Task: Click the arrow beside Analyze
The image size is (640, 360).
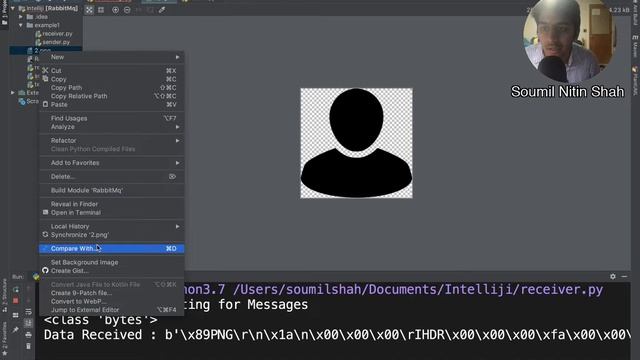Action: coord(178,127)
